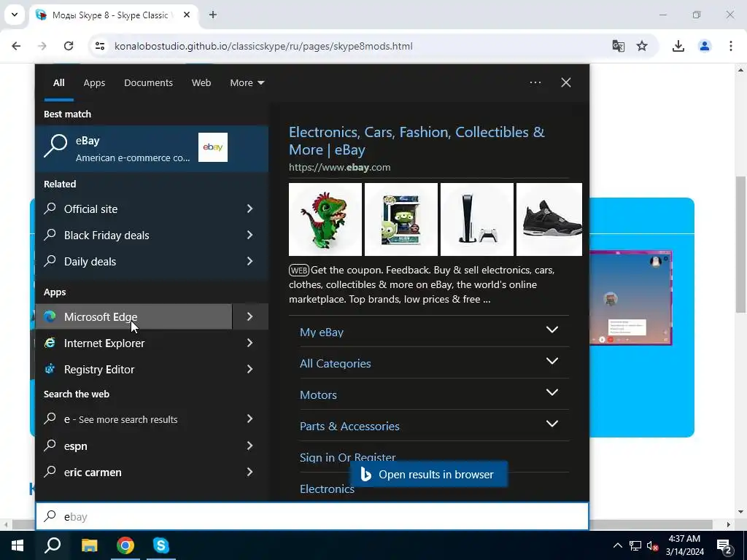Click the eBay logo in Best match
Screen dimensions: 747x560
coord(213,147)
